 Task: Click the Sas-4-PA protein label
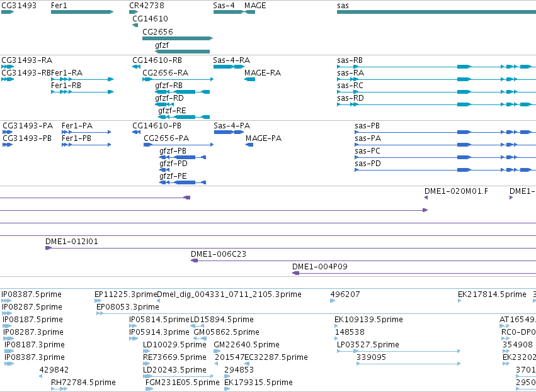click(x=232, y=126)
